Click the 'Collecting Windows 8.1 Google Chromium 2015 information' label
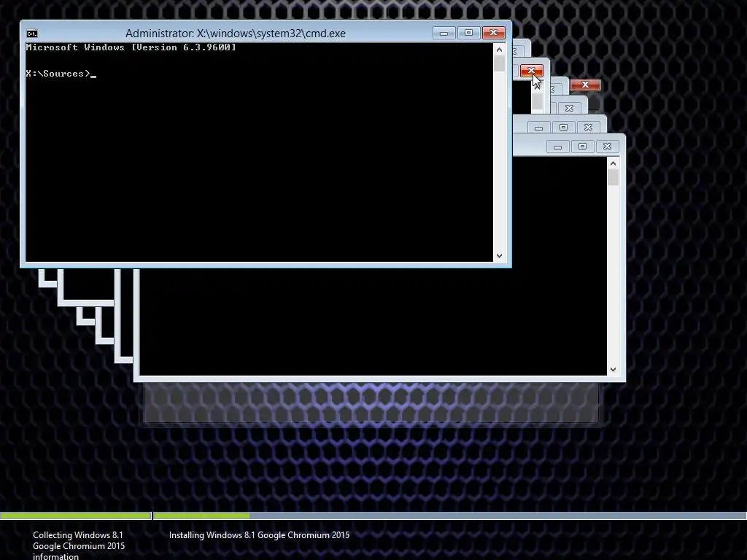This screenshot has width=747, height=560. [x=79, y=545]
